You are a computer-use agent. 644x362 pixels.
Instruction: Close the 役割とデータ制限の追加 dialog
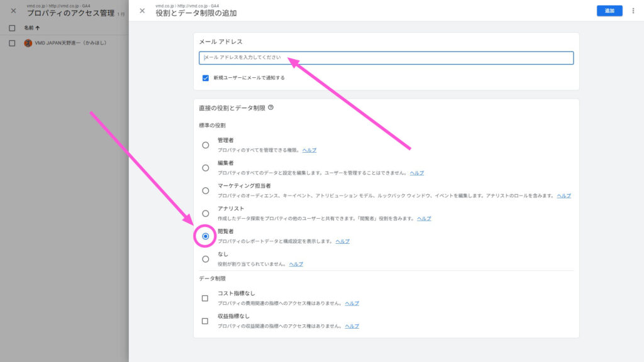point(142,11)
